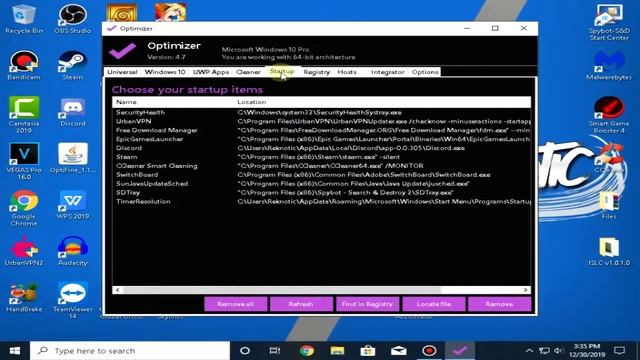The image size is (640, 360).
Task: Launch Steam desktop shortcut
Action: point(73,65)
